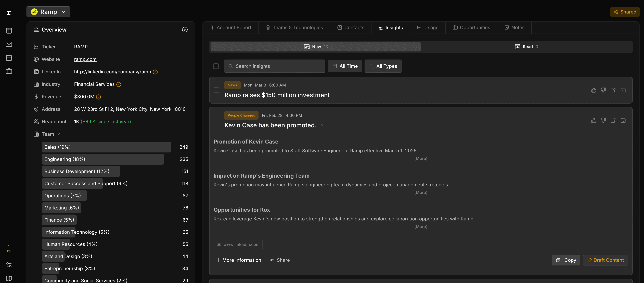This screenshot has width=644, height=283.
Task: Thumbs up the Ramp raises $150 million insight
Action: pos(594,90)
